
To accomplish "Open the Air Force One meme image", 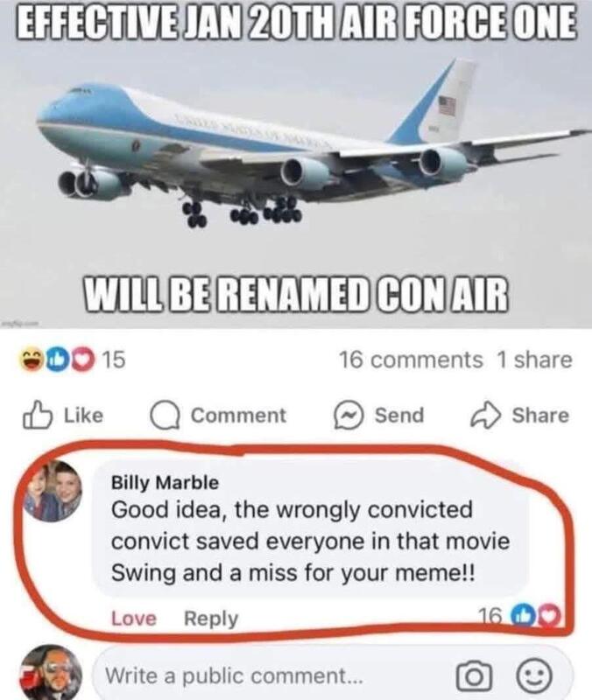I will pos(296,164).
